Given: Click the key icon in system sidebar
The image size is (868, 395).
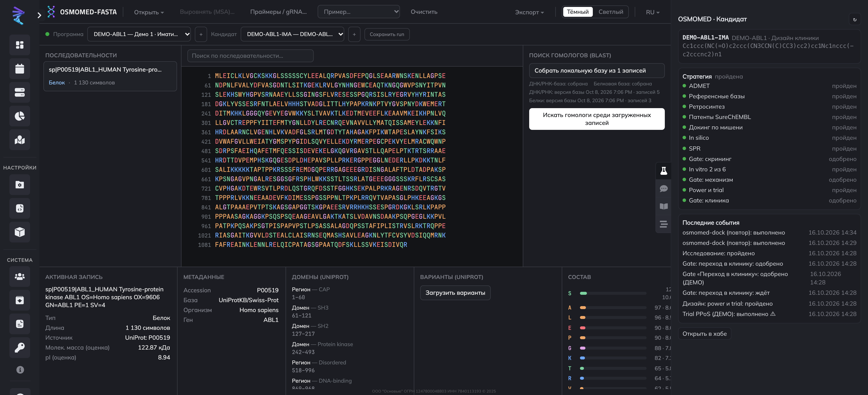Looking at the screenshot, I should pyautogui.click(x=19, y=347).
